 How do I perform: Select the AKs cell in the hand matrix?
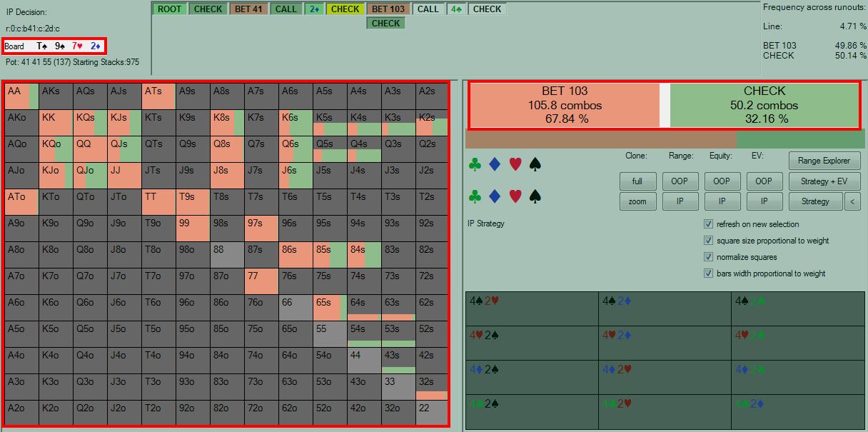56,96
